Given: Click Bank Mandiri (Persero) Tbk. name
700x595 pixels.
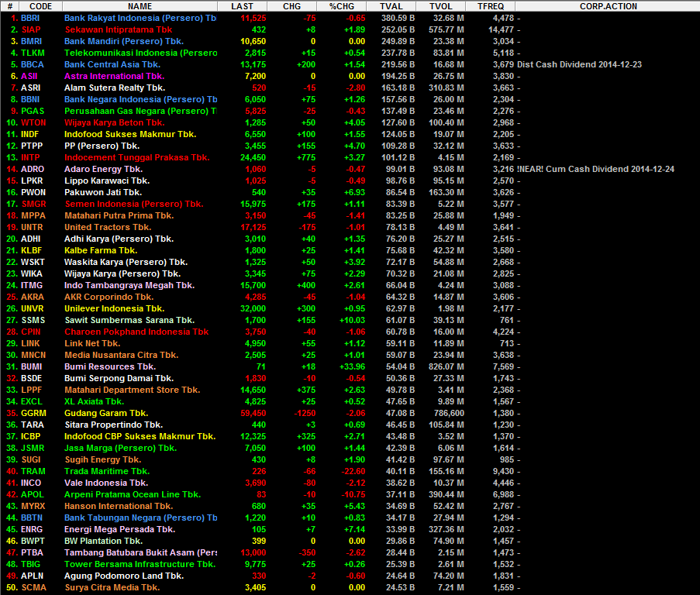Looking at the screenshot, I should tap(124, 42).
